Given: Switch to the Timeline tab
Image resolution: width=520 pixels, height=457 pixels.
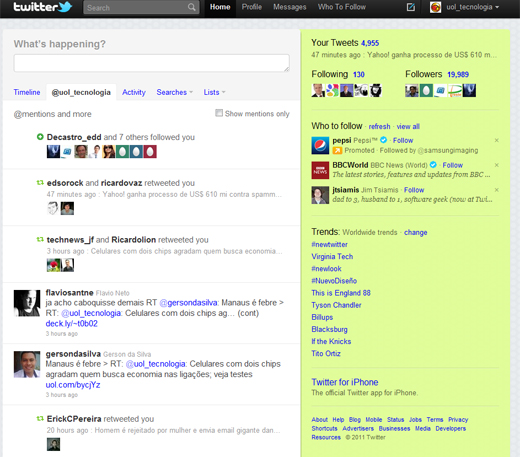Looking at the screenshot, I should click(27, 92).
